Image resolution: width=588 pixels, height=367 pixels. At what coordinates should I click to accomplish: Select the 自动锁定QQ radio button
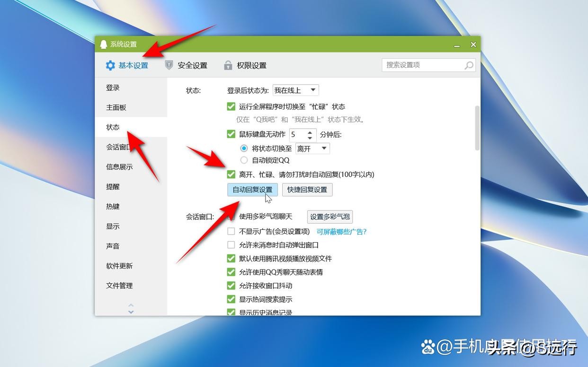tap(244, 160)
